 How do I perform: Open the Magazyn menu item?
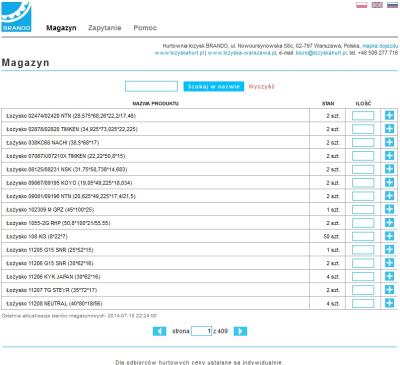point(61,28)
